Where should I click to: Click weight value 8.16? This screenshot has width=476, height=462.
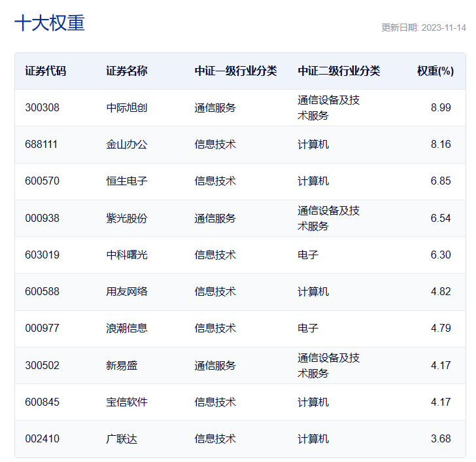[441, 144]
